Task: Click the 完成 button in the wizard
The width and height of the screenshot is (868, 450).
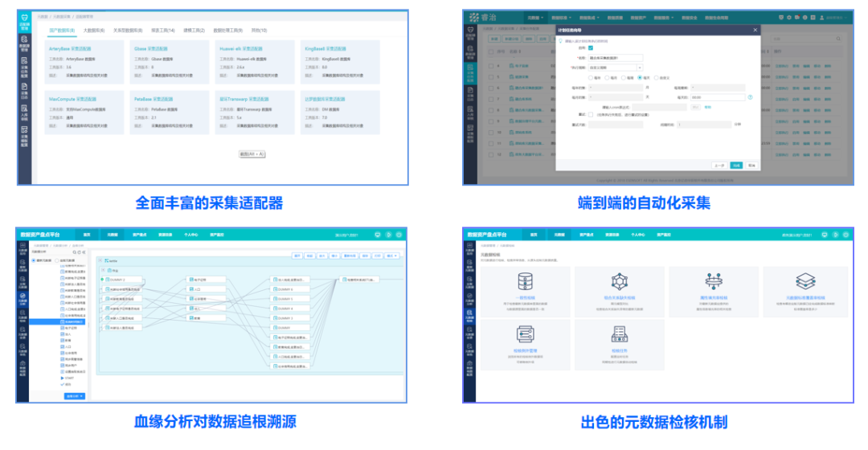Action: click(x=735, y=165)
